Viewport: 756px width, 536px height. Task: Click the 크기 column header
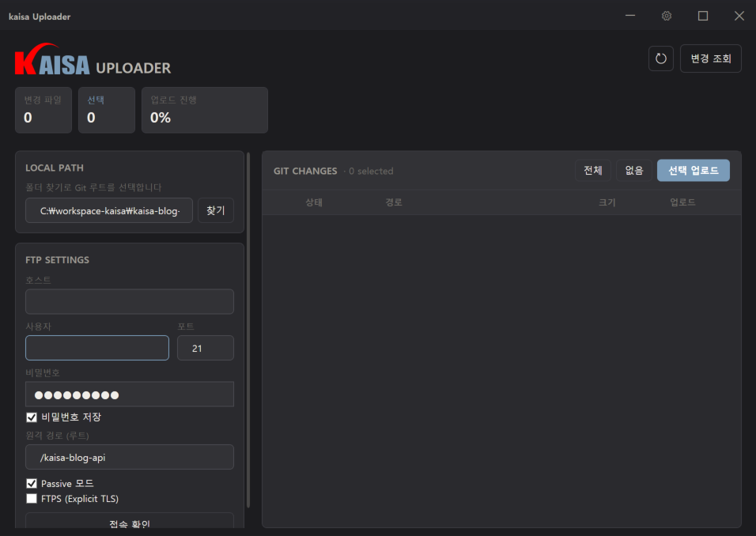point(607,202)
